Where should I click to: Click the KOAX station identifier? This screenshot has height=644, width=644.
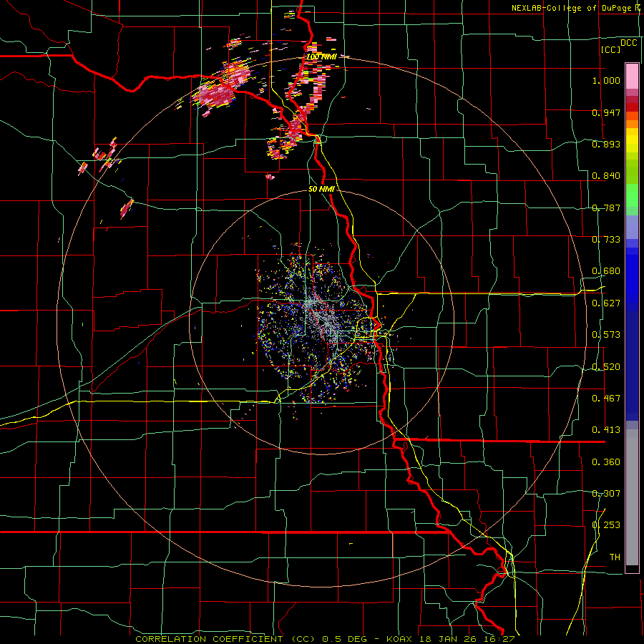[399, 639]
